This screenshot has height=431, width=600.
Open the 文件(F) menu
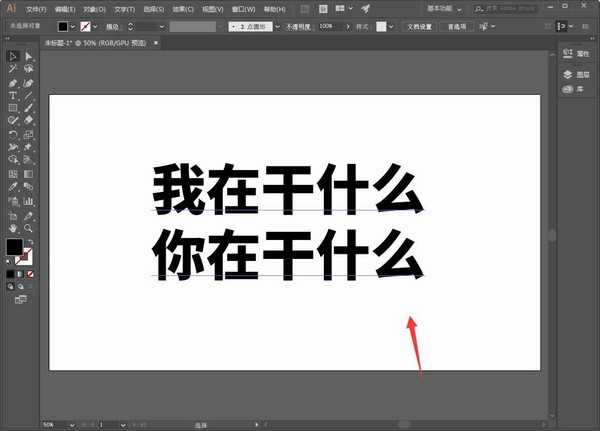coord(36,9)
